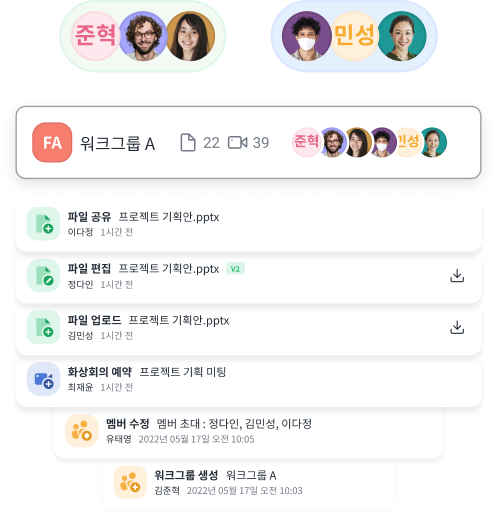Click the masked man avatar in blue group
Screen dimensions: 497x517
[307, 36]
